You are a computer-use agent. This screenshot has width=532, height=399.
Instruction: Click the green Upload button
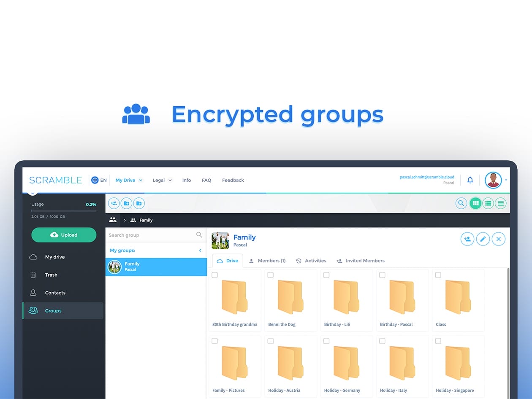[x=64, y=235]
